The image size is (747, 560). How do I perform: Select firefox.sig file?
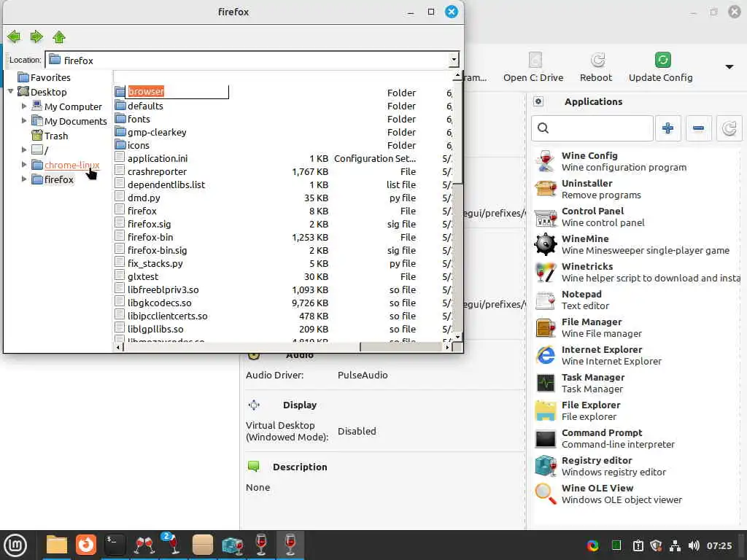[x=149, y=224]
